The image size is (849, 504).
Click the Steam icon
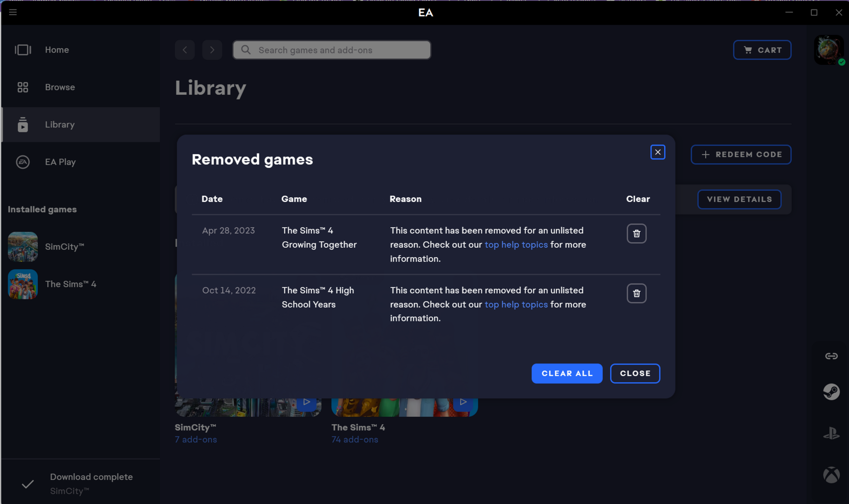coord(831,392)
